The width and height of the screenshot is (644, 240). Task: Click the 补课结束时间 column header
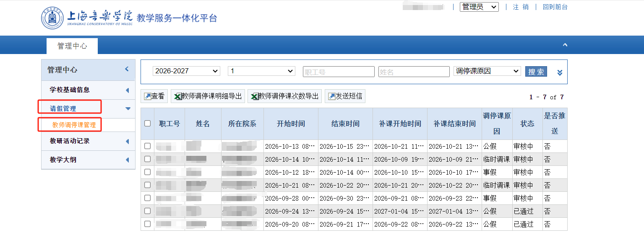click(x=454, y=124)
